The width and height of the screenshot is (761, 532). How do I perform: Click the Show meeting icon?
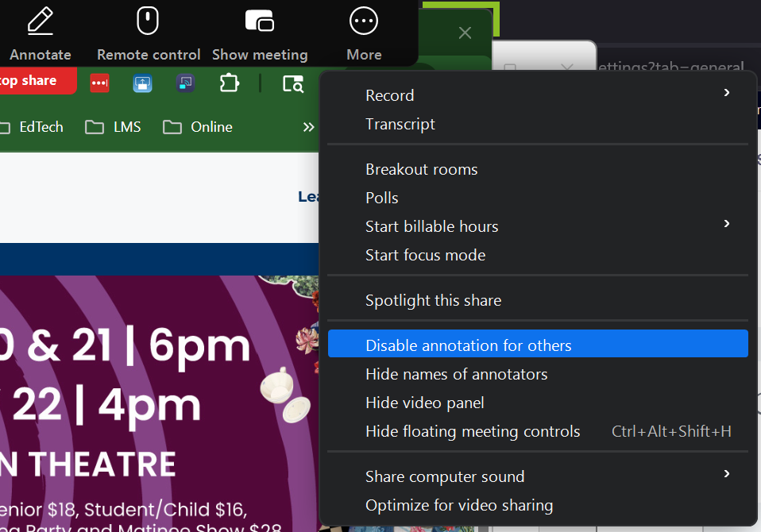(260, 22)
